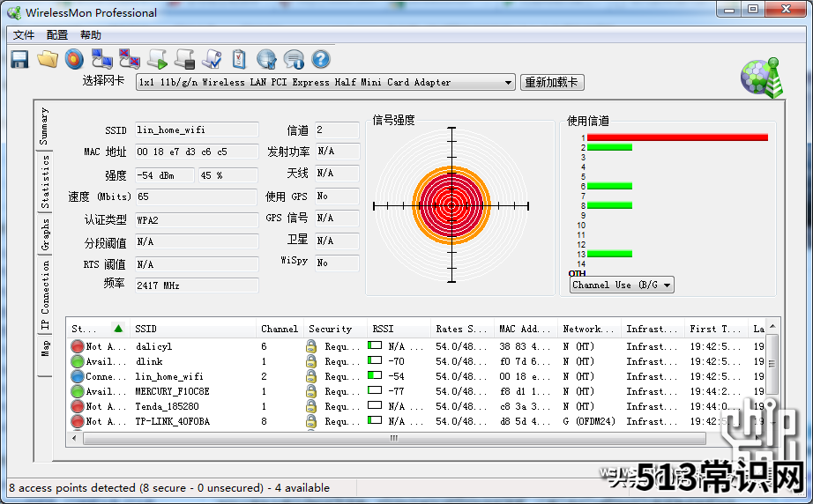This screenshot has width=813, height=504.
Task: Click the list's horizontal scrollbar left arrow
Action: pos(74,438)
